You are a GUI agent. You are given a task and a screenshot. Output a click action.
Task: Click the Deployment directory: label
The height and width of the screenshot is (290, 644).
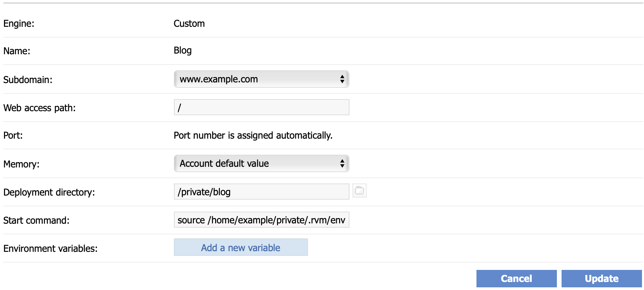click(49, 192)
